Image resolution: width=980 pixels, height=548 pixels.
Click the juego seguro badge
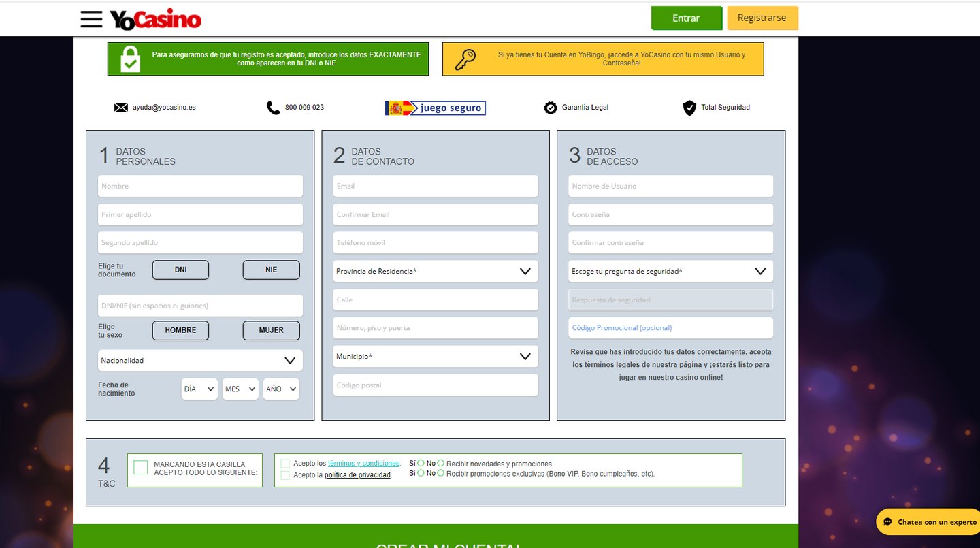(436, 108)
